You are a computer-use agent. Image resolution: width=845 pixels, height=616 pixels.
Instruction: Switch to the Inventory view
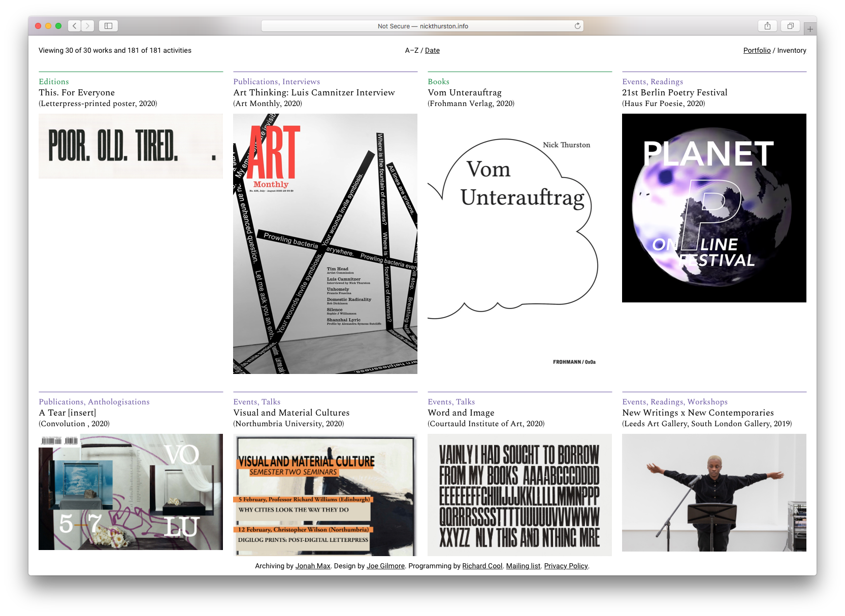(791, 50)
